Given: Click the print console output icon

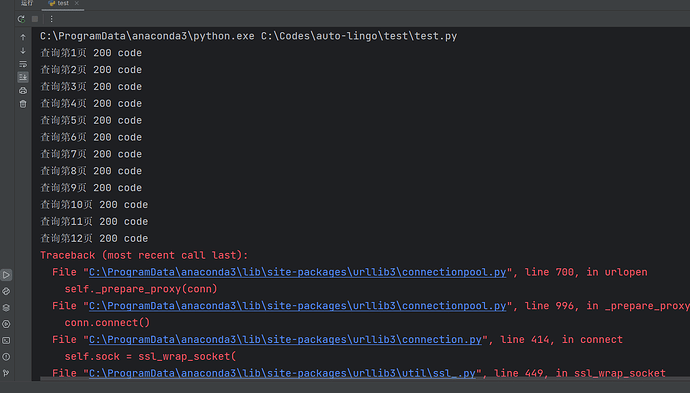Looking at the screenshot, I should (23, 91).
